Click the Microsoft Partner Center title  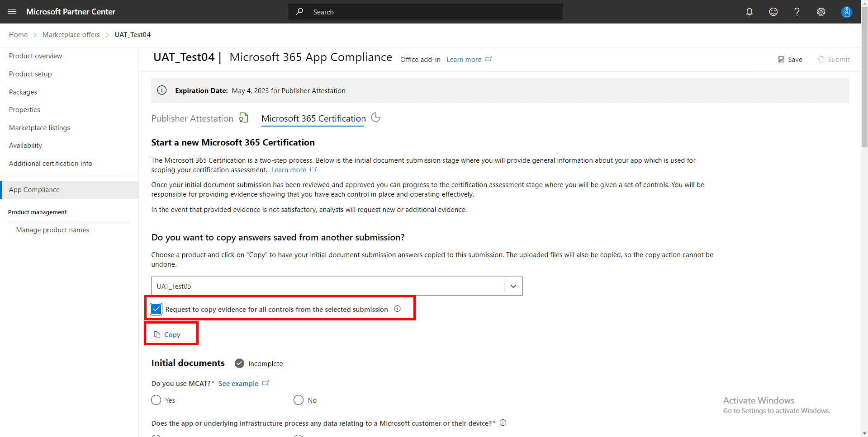click(71, 12)
